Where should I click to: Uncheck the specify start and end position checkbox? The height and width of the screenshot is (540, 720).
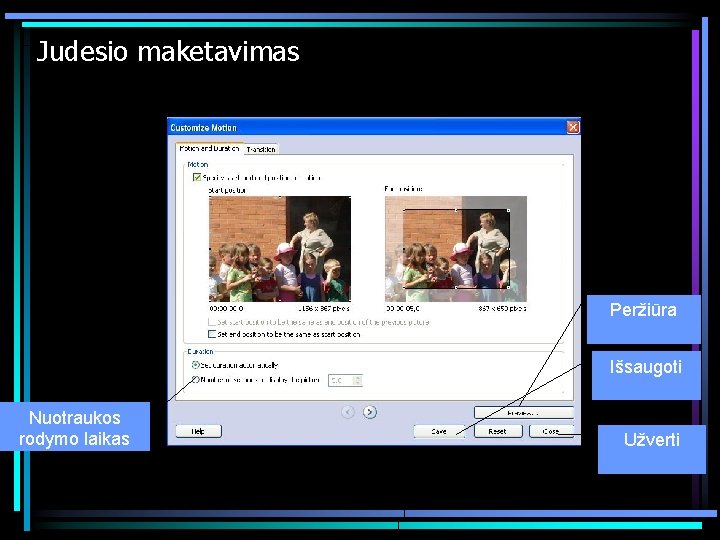click(x=197, y=177)
